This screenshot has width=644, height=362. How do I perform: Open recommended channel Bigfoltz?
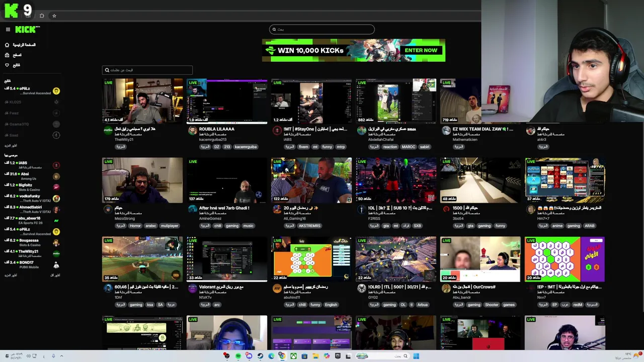tap(31, 187)
